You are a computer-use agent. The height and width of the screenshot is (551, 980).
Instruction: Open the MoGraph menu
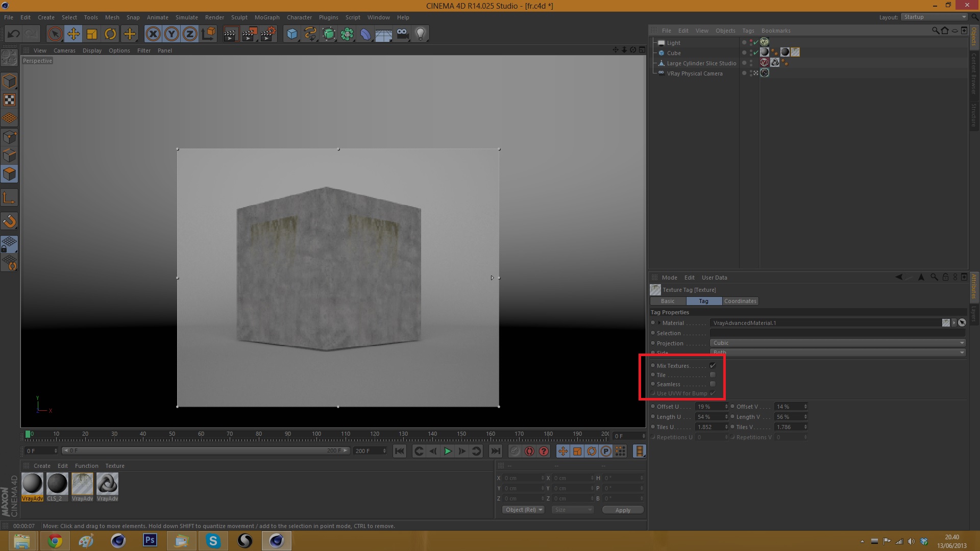click(x=267, y=17)
